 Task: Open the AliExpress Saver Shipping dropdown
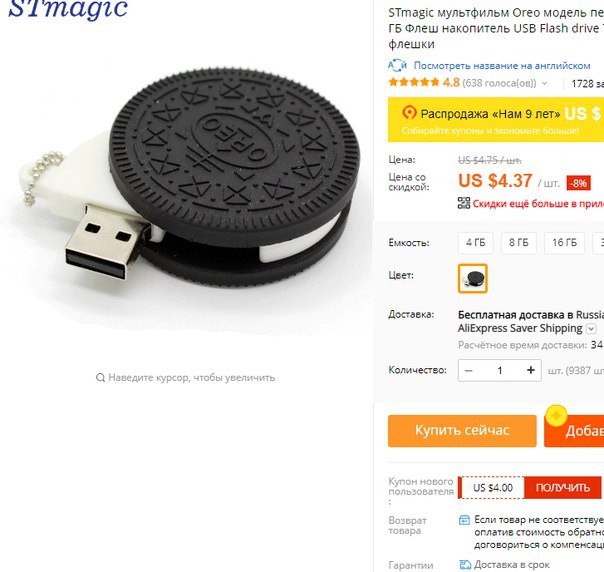tap(591, 329)
